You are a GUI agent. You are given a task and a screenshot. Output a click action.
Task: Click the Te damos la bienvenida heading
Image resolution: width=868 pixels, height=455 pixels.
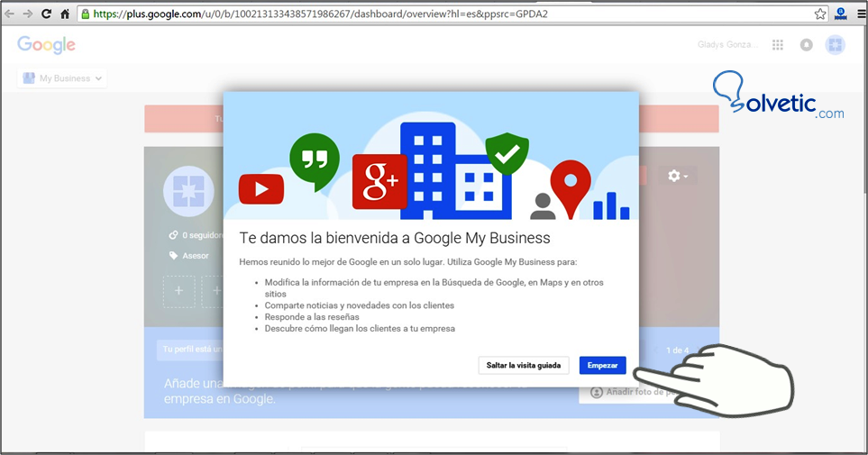point(395,238)
